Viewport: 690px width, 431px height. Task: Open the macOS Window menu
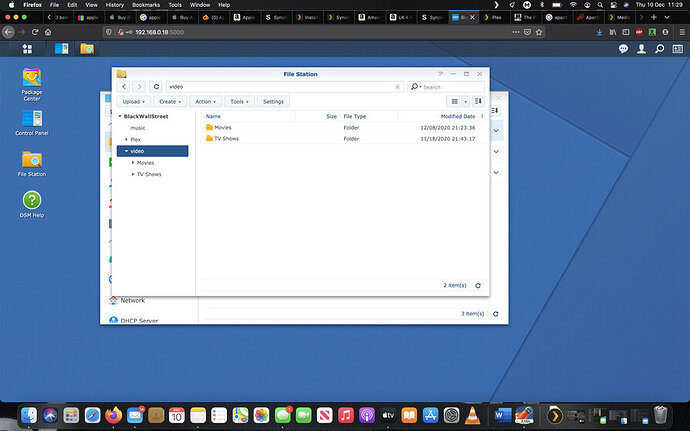click(x=200, y=5)
